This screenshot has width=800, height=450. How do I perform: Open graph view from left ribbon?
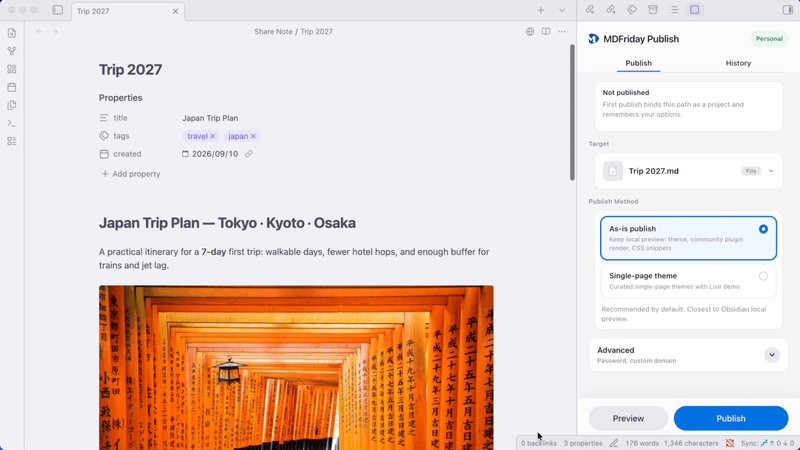(x=12, y=51)
